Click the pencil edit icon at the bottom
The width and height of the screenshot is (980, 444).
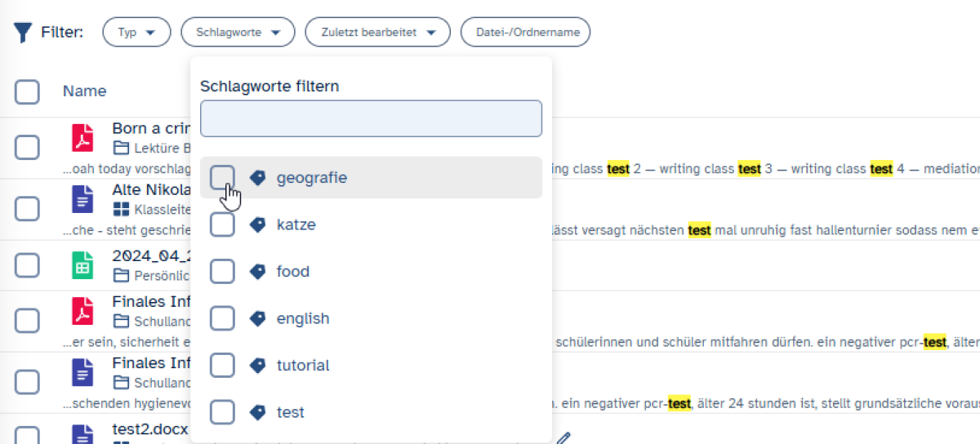(x=563, y=438)
